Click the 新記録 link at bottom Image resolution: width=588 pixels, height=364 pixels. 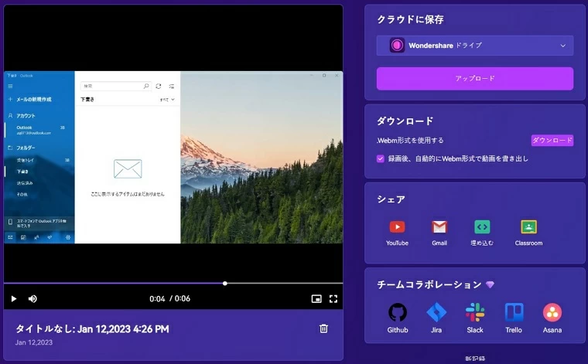tap(475, 359)
